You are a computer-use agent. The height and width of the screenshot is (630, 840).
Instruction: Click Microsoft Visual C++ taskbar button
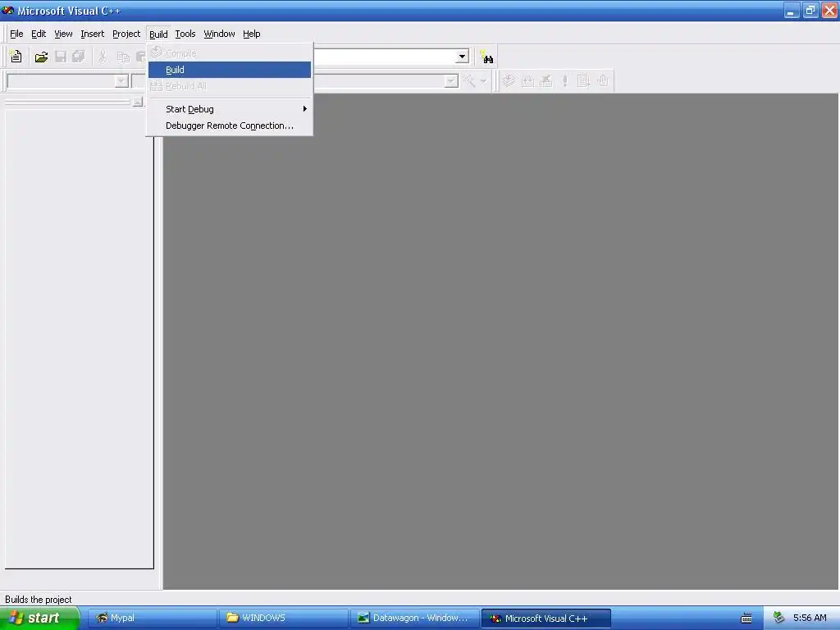[546, 618]
